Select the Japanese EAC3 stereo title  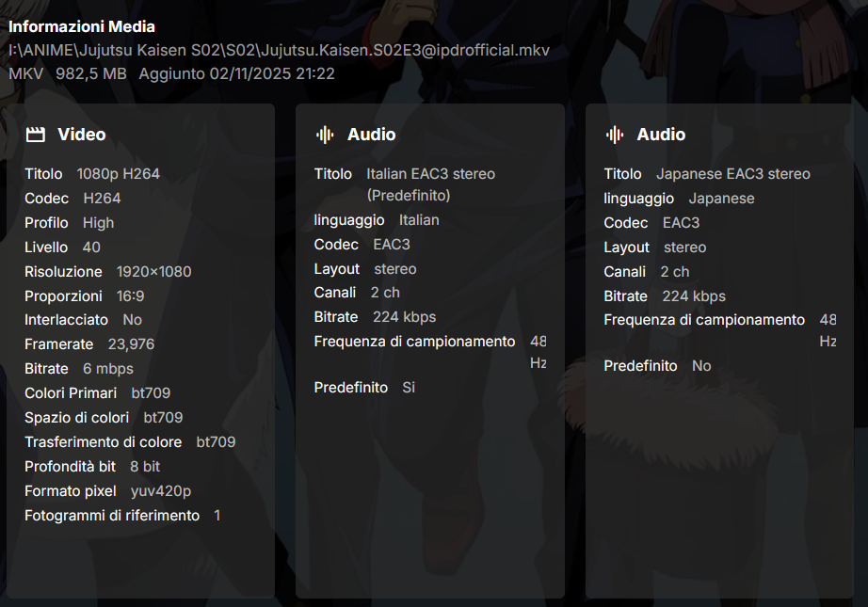click(732, 174)
